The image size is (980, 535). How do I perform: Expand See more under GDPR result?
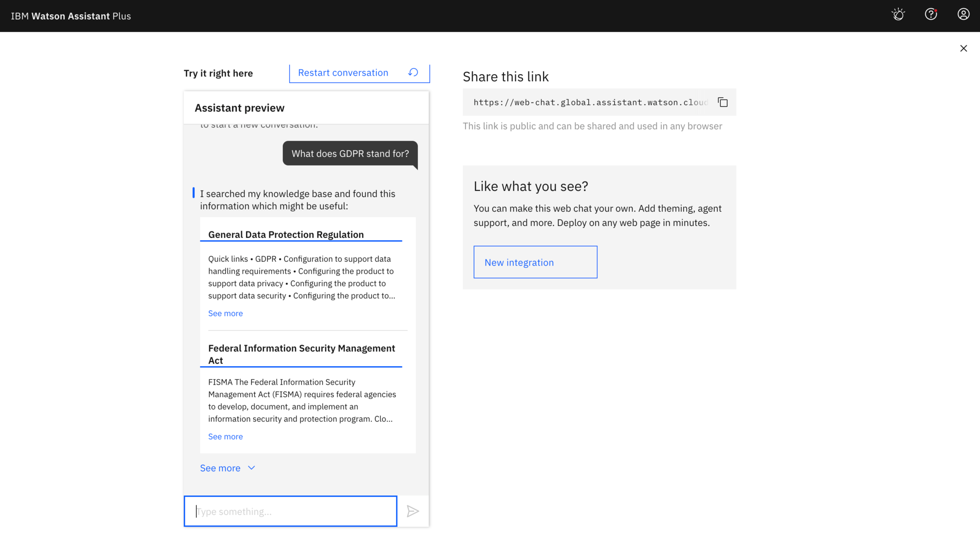tap(225, 313)
